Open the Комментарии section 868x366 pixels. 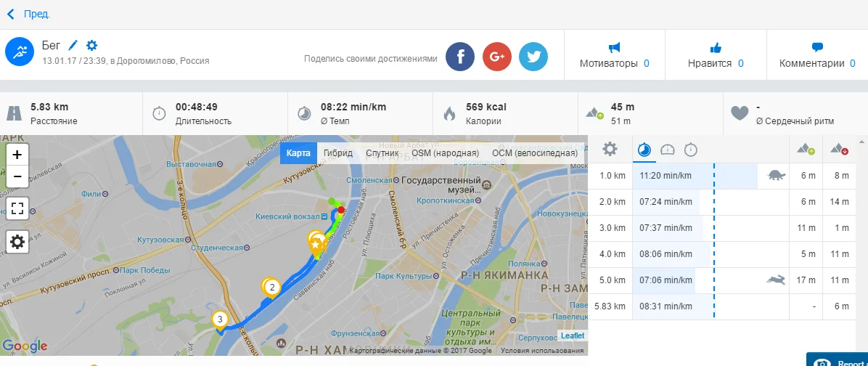[817, 55]
